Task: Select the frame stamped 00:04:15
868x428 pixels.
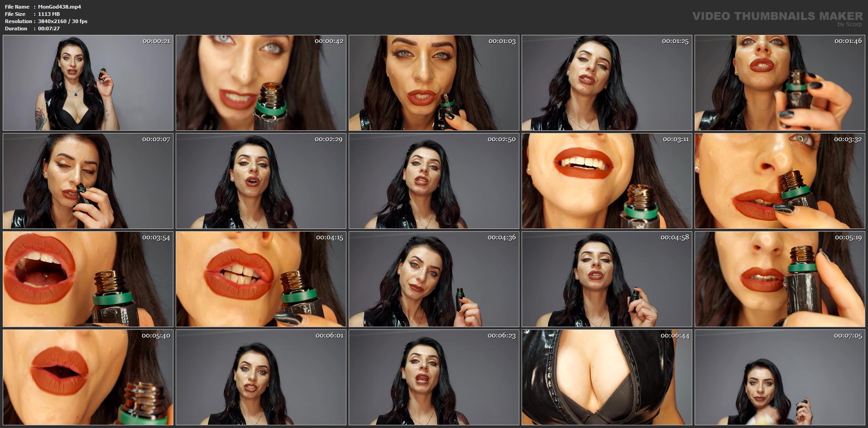Action: coord(261,279)
